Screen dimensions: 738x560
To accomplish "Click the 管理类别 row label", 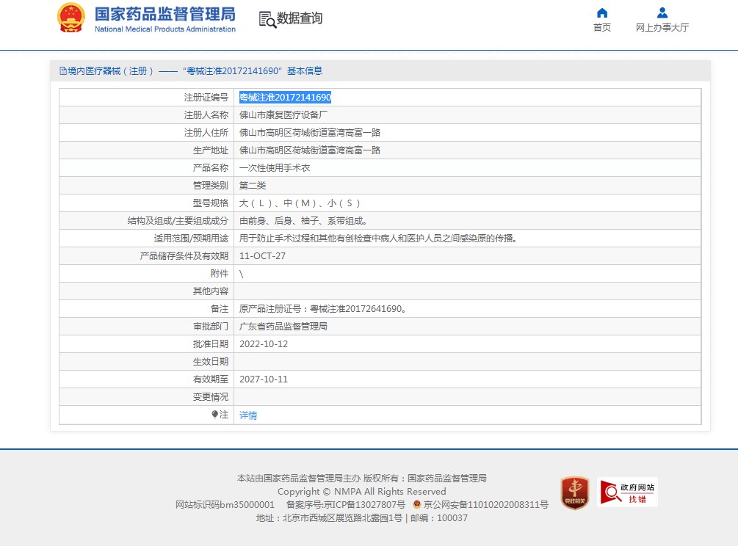I will coord(211,186).
